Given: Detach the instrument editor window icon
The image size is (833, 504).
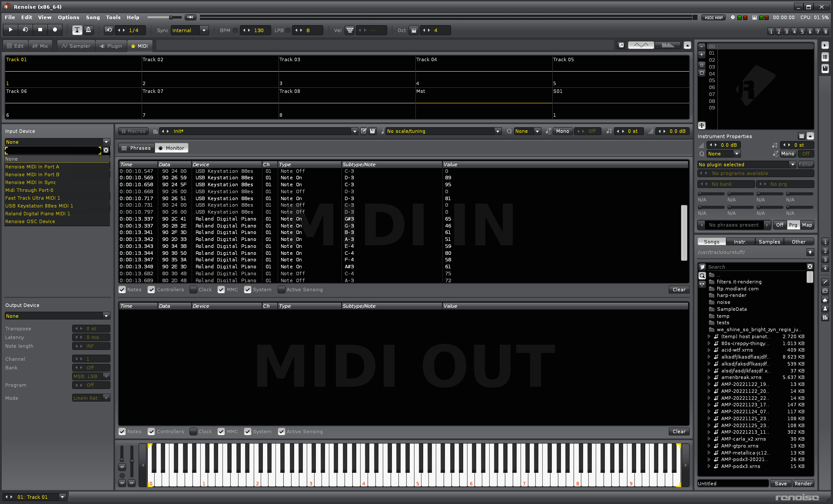Looking at the screenshot, I should coord(621,46).
